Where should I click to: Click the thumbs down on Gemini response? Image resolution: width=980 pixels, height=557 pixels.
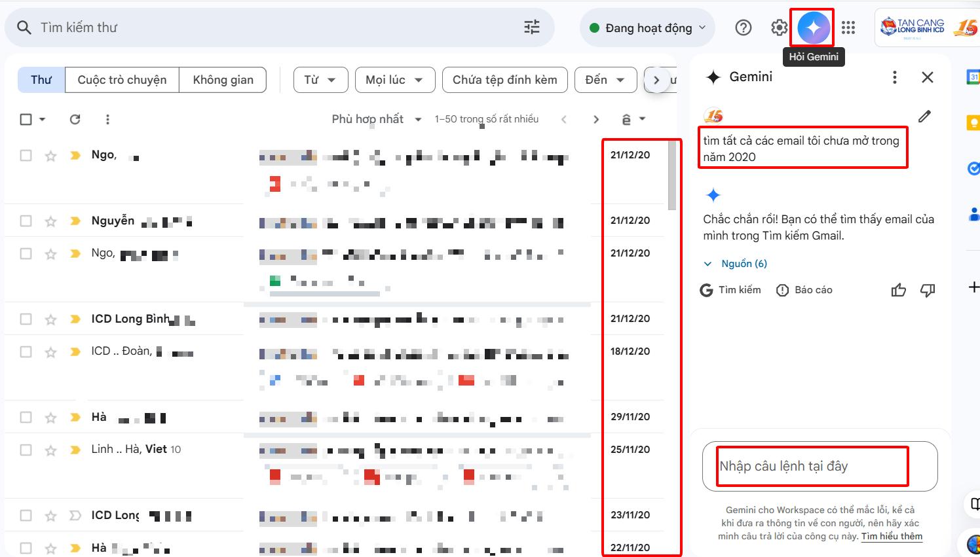click(x=928, y=290)
